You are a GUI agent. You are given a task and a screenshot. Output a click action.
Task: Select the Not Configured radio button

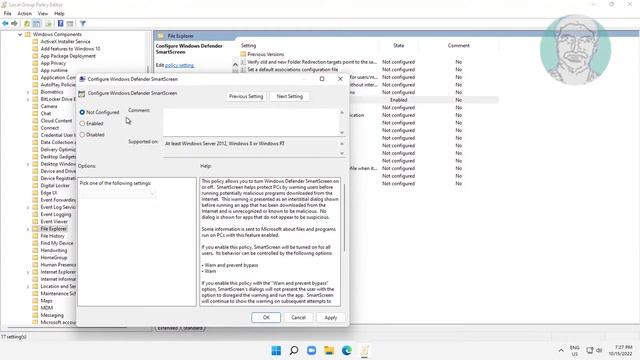coord(82,112)
